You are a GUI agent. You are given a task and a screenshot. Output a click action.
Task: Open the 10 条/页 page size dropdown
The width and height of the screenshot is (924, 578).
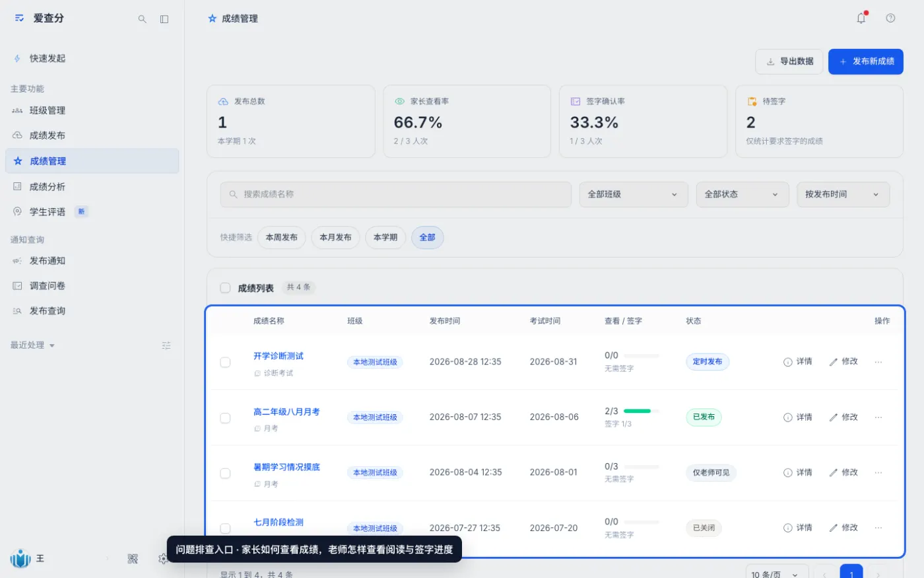tap(777, 575)
